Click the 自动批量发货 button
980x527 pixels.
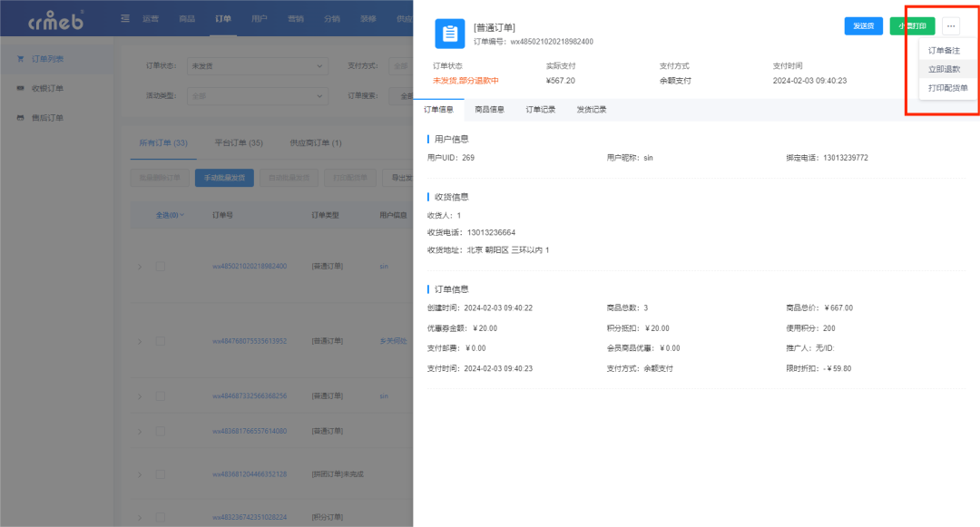[x=289, y=178]
